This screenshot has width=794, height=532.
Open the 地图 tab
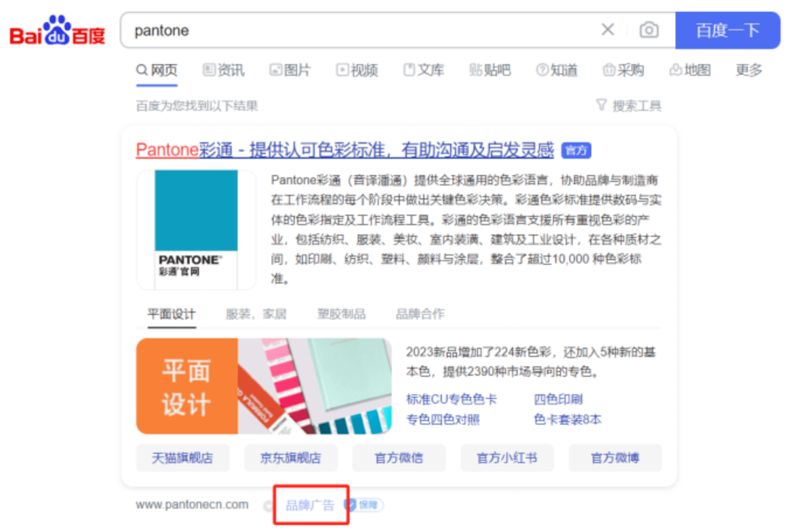[x=690, y=71]
